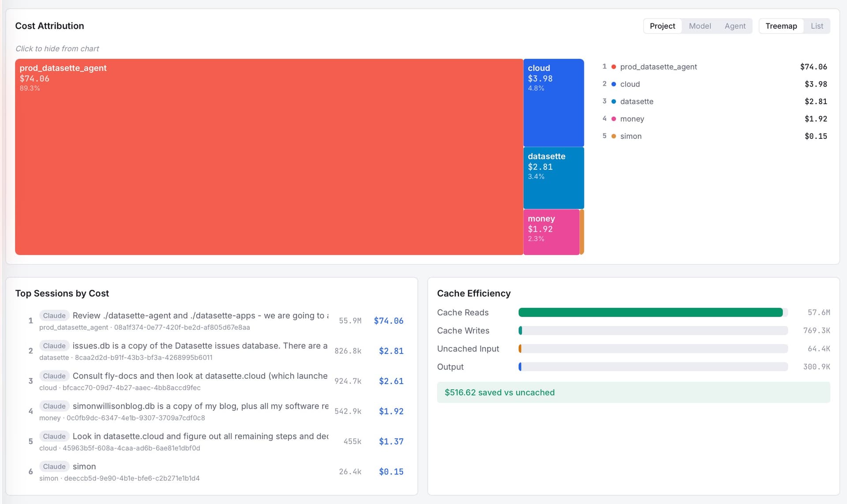Click the 55.9M token count
The image size is (847, 504).
point(350,321)
